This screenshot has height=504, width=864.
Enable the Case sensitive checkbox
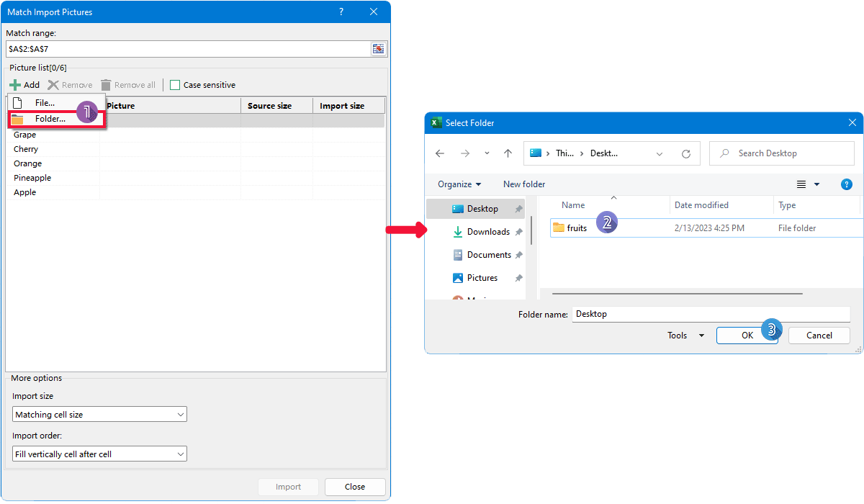tap(174, 85)
